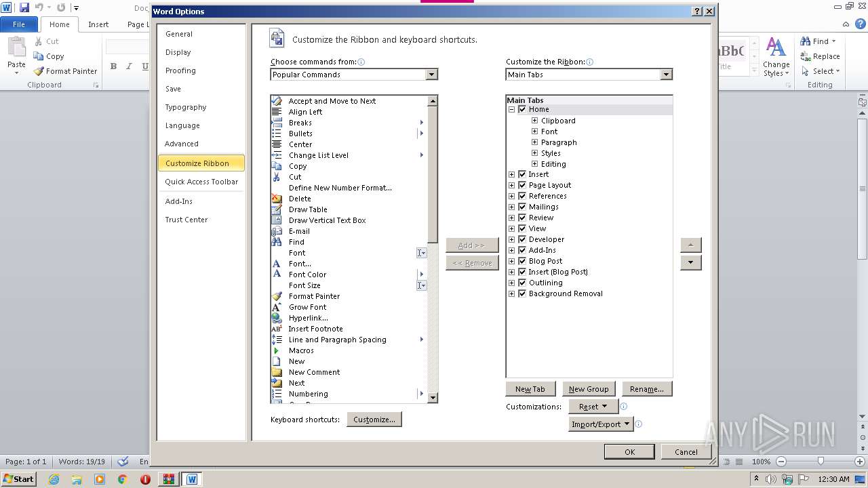Expand the Clipboard group node

(x=534, y=121)
